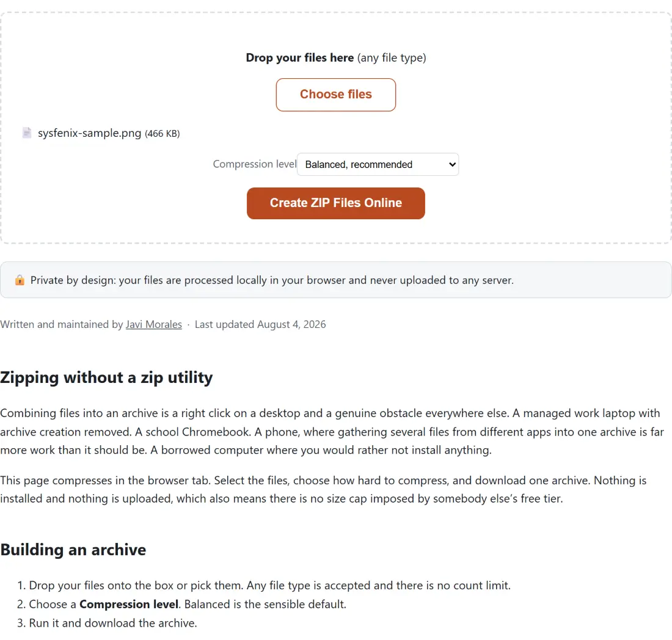
Task: Select the sysfenix-sample.png file name
Action: (90, 133)
